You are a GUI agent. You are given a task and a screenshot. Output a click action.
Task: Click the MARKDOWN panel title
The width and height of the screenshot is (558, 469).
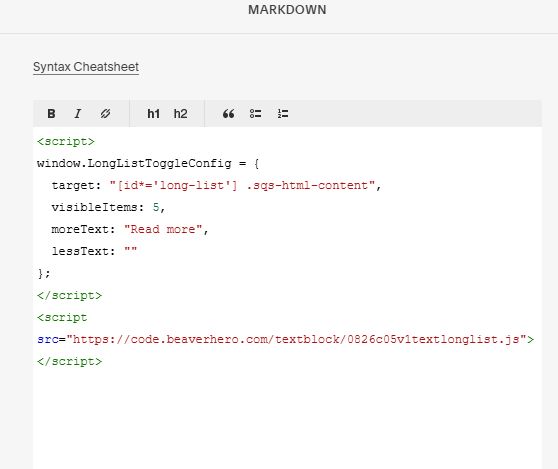coord(287,10)
